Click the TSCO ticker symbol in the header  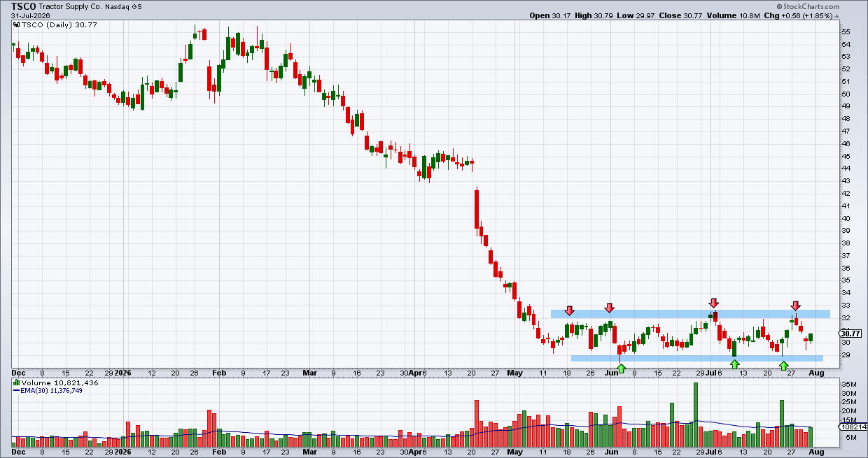click(23, 6)
